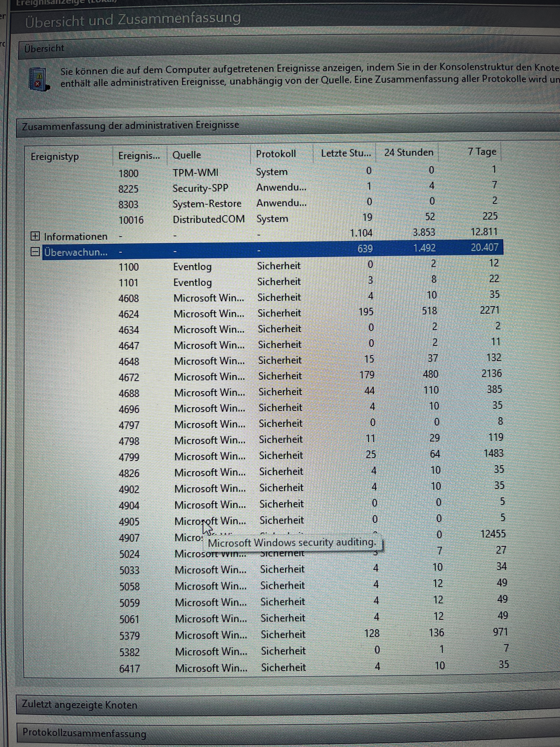The height and width of the screenshot is (747, 560).
Task: Click the Übersicht section header
Action: 44,48
